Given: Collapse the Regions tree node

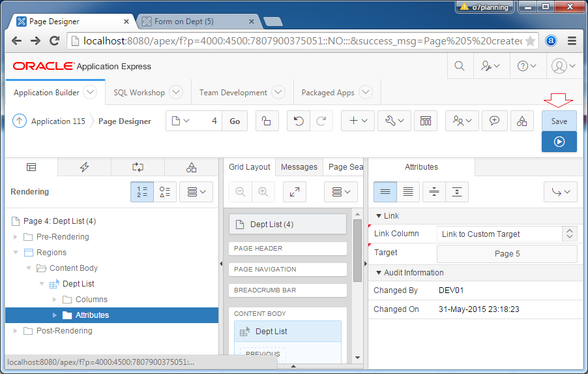Looking at the screenshot, I should tap(16, 253).
